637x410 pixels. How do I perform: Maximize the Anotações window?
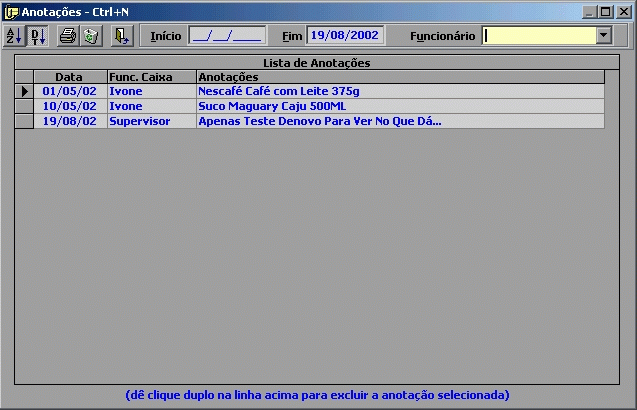(x=606, y=12)
